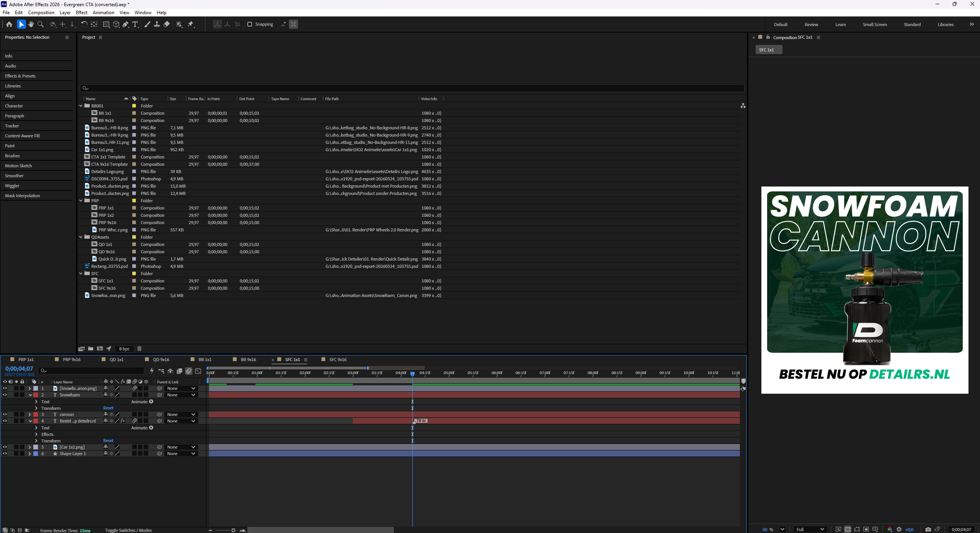Open the Effect menu
This screenshot has width=980, height=533.
coord(82,13)
